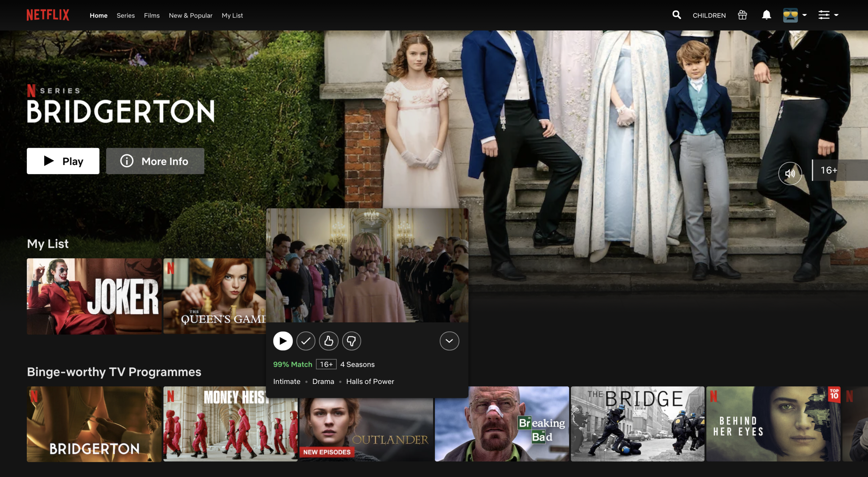Viewport: 868px width, 477px height.
Task: Toggle the hero trailer sound
Action: pos(790,173)
